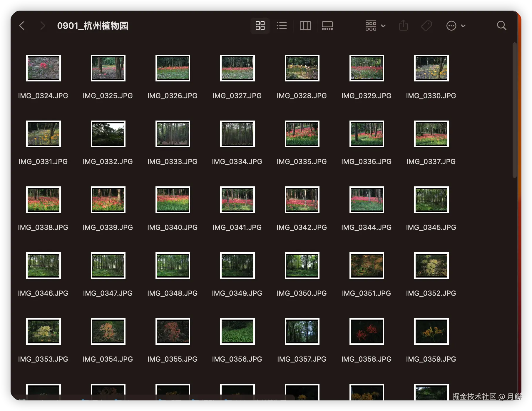Click the vertical scrollbar thumb
The height and width of the screenshot is (411, 532).
[x=515, y=110]
